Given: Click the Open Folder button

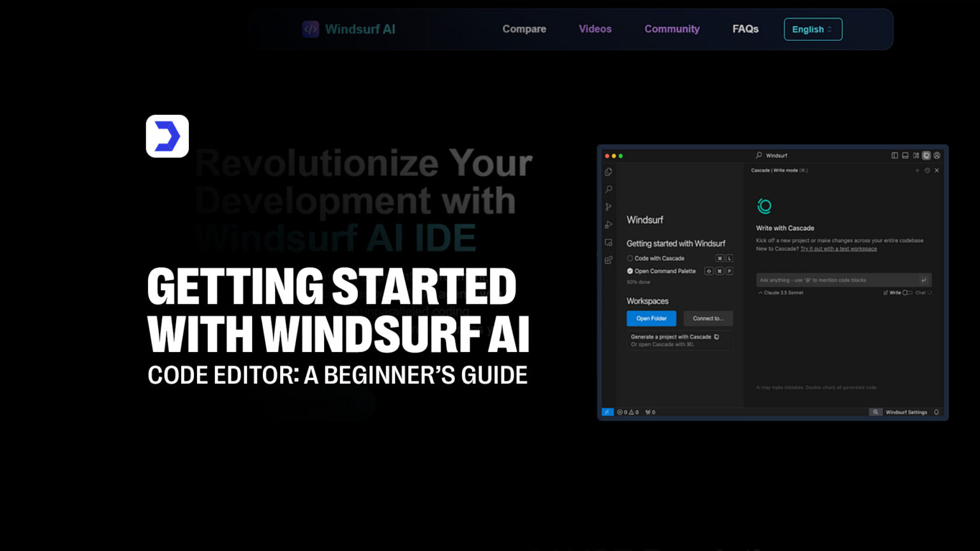Looking at the screenshot, I should pyautogui.click(x=651, y=318).
